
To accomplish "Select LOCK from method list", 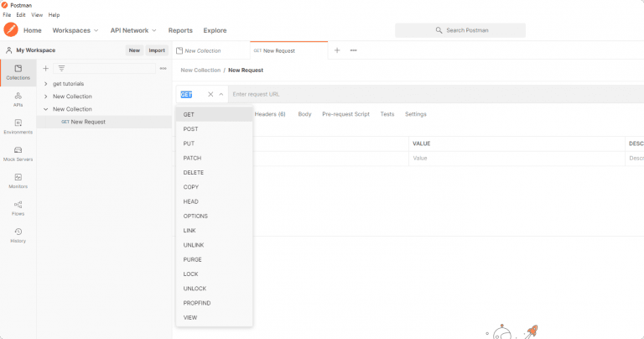I will [x=214, y=274].
